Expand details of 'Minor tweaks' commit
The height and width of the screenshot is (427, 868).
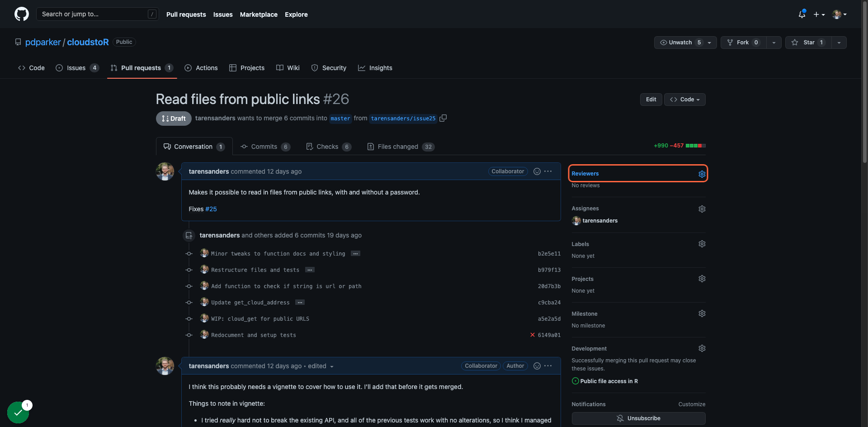[356, 254]
